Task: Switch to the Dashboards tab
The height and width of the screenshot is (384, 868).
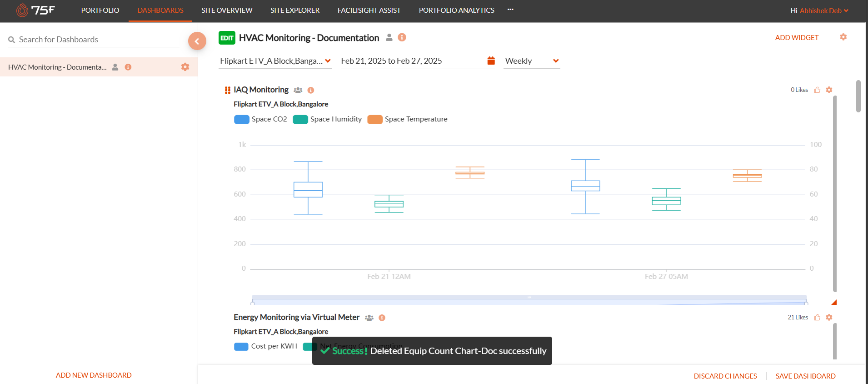Action: [160, 10]
